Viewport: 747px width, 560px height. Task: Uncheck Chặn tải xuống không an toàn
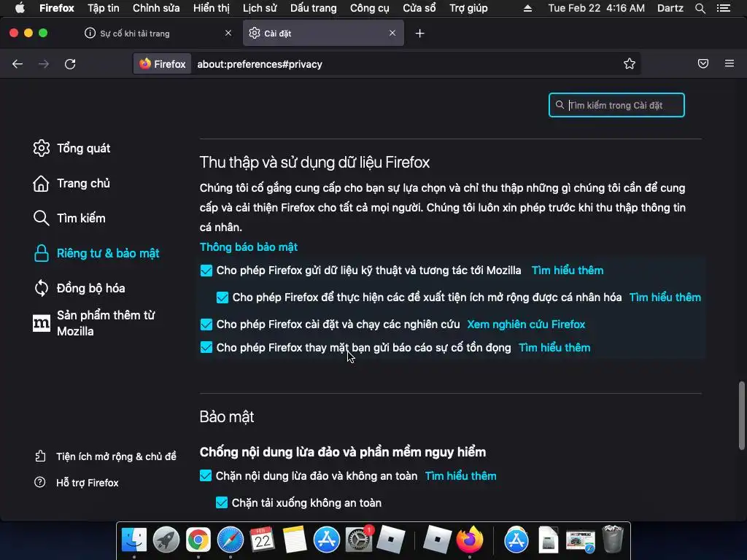222,503
